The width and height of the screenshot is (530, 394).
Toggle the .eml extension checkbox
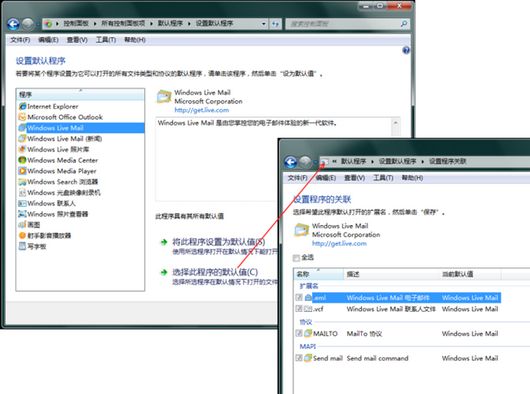tap(299, 297)
